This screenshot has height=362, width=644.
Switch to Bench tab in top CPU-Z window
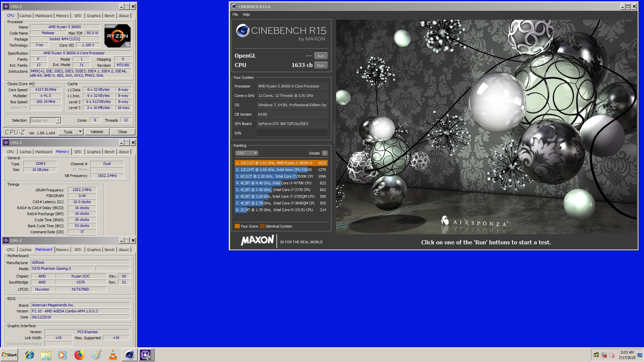[x=109, y=16]
